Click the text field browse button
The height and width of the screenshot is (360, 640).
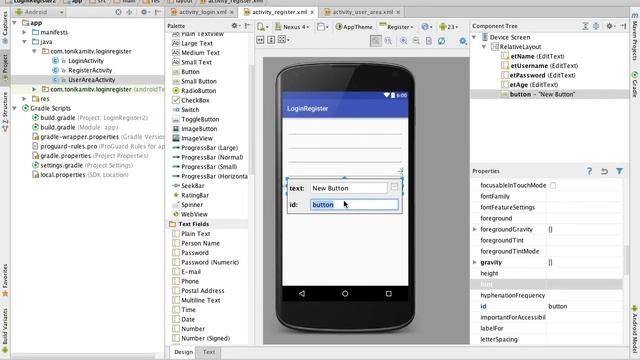coord(394,187)
